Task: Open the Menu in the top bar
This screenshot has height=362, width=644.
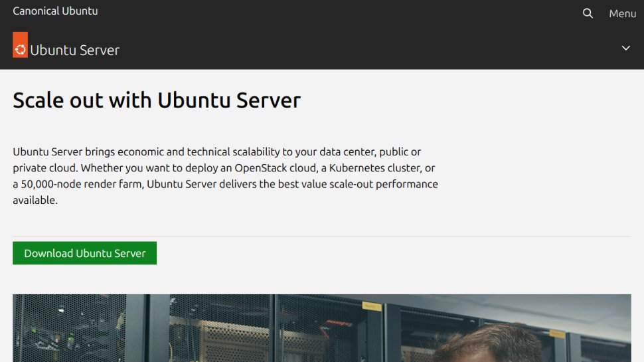Action: tap(622, 13)
